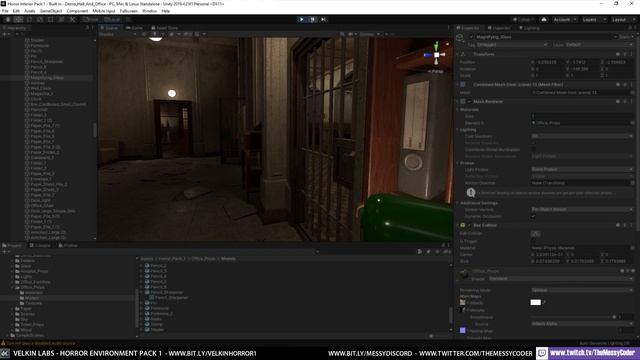Click the Collab button in the toolbar

pos(524,20)
